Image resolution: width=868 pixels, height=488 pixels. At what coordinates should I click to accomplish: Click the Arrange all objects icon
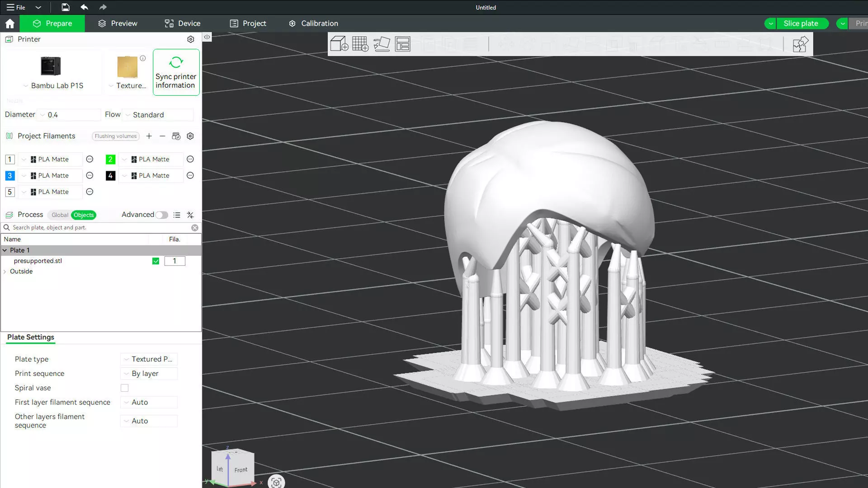(x=402, y=44)
